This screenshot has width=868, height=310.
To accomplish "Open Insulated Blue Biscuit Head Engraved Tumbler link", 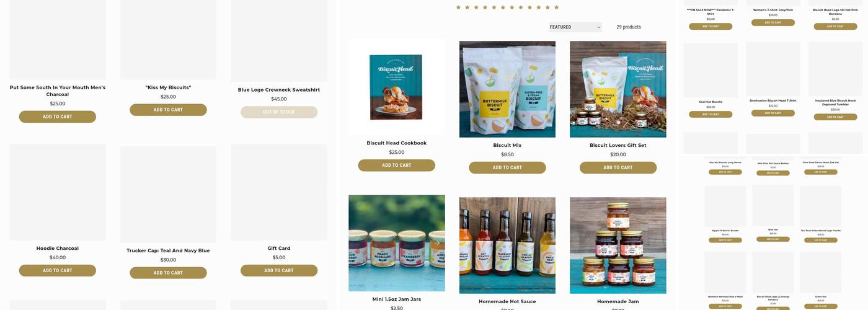I will (x=835, y=102).
